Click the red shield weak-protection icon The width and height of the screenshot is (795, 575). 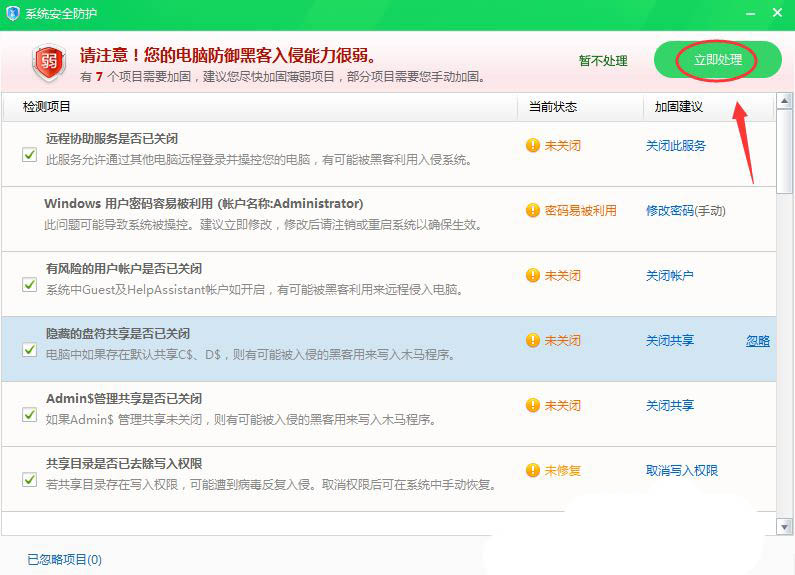click(48, 62)
